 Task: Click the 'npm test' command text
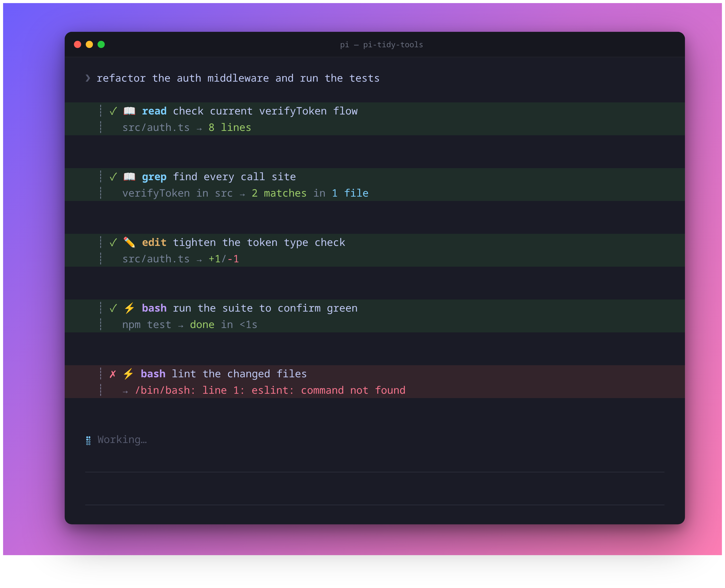pos(147,325)
